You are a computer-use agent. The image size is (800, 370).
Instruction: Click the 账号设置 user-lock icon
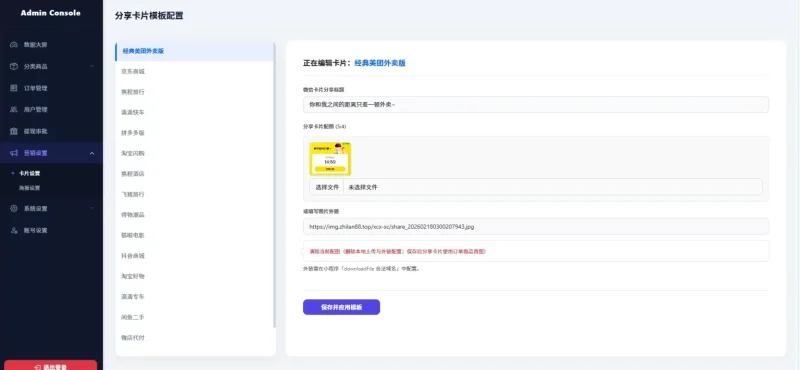(14, 230)
